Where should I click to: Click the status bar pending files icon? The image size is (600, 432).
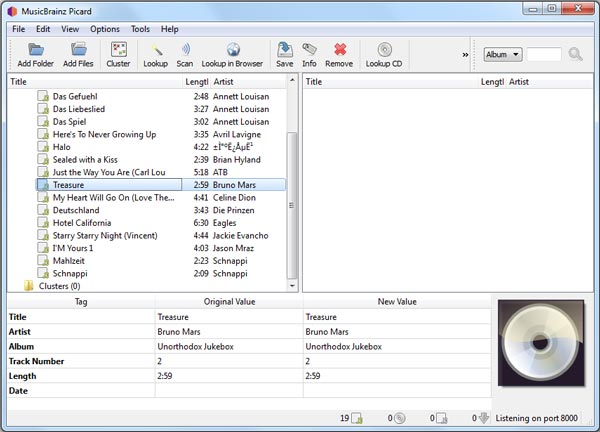pyautogui.click(x=442, y=418)
